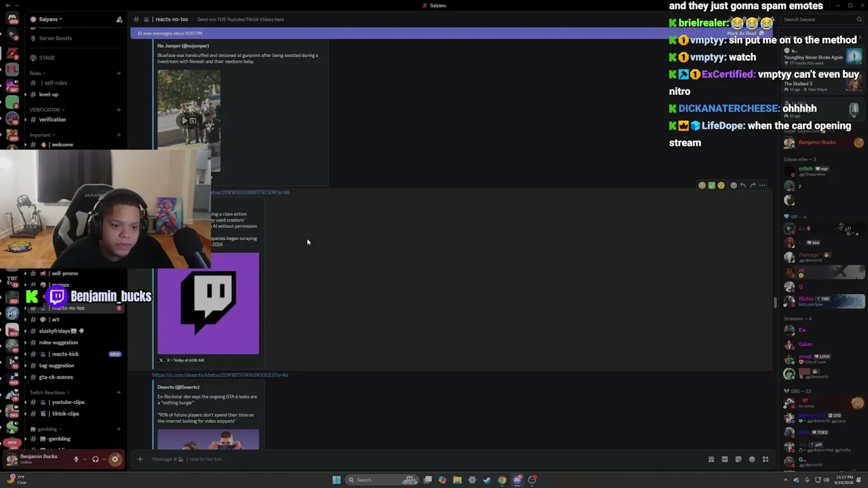Screen dimensions: 868x488
Task: Add a channel to the Important category
Action: (119, 135)
